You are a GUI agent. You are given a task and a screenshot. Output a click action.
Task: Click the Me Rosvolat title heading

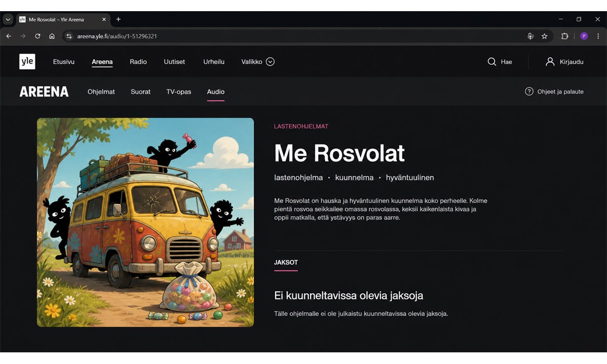point(339,153)
